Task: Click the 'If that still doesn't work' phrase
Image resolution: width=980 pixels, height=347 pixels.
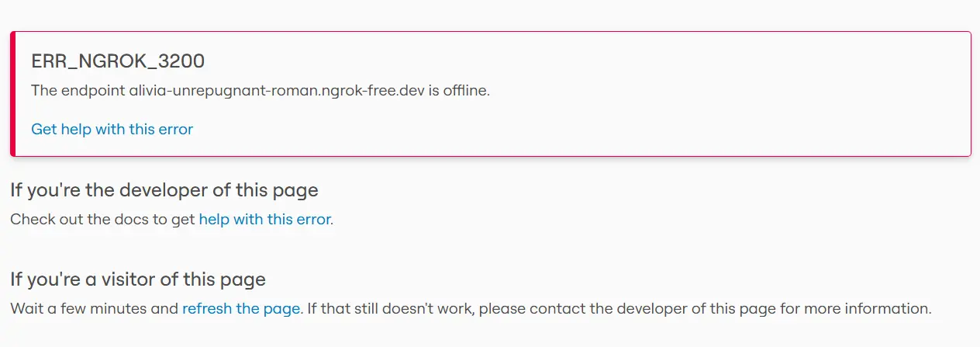Action: click(392, 308)
